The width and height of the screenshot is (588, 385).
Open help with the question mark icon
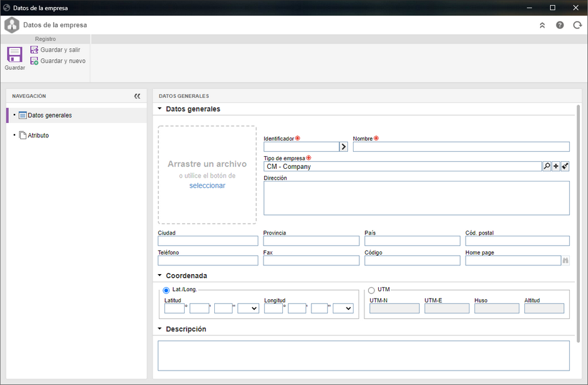point(560,25)
